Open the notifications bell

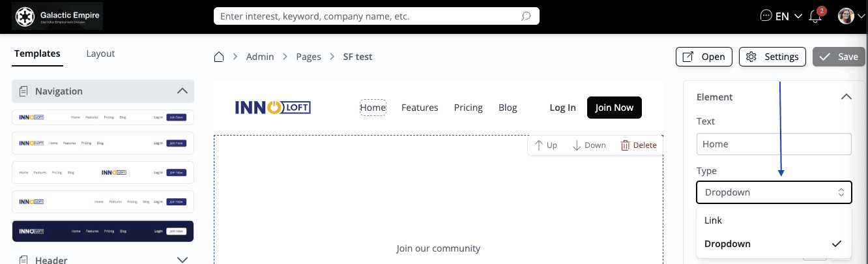click(815, 16)
